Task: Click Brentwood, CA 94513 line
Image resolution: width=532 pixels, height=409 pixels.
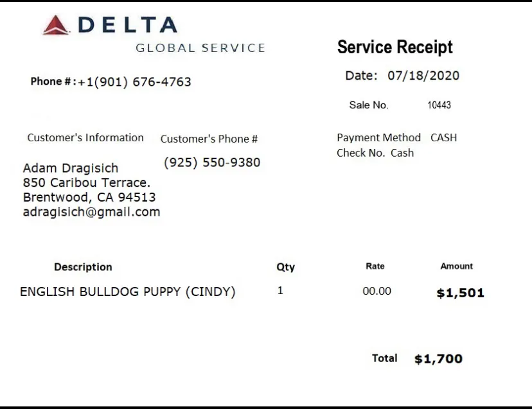Action: pos(89,197)
